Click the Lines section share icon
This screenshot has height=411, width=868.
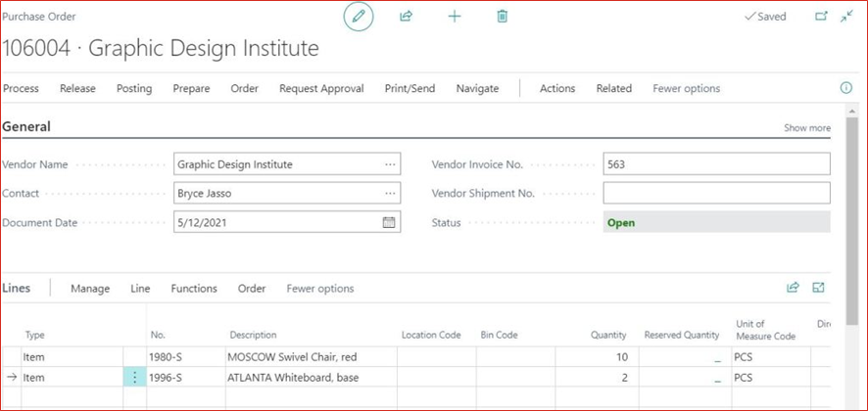[793, 288]
